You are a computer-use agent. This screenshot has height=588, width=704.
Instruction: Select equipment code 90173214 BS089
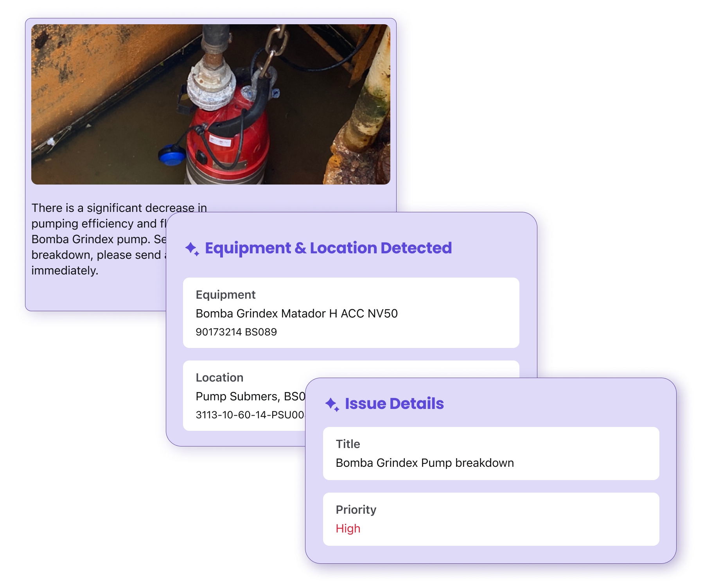click(236, 332)
